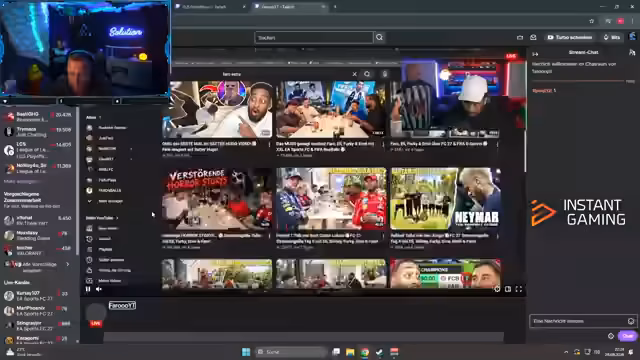Open emote picker in chat box
Image resolution: width=640 pixels, height=360 pixels.
[x=631, y=321]
